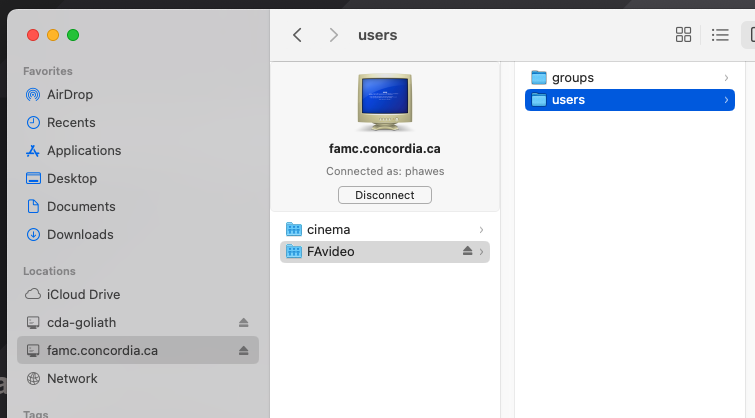The height and width of the screenshot is (418, 755).
Task: Click the Favorites section header
Action: click(x=48, y=71)
